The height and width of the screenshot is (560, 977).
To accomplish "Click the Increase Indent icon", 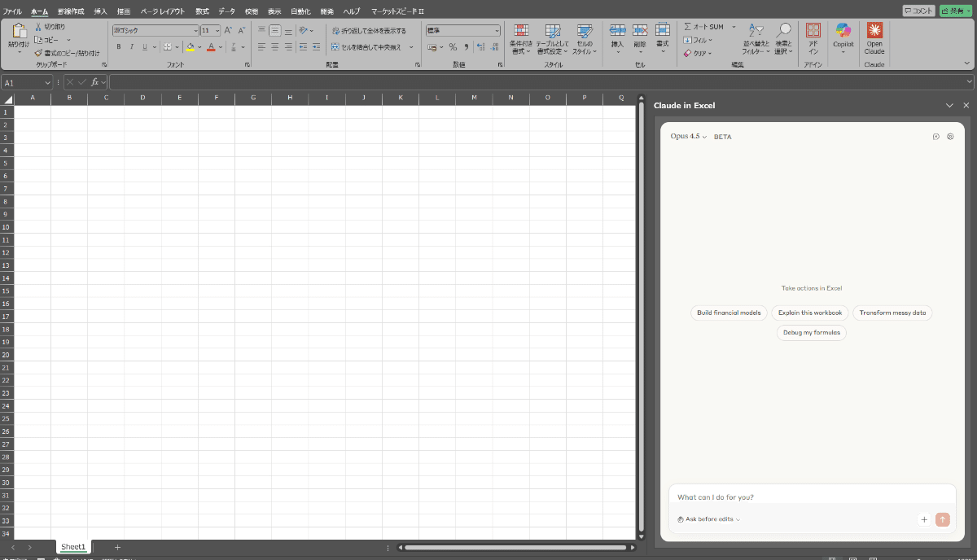I will [316, 47].
